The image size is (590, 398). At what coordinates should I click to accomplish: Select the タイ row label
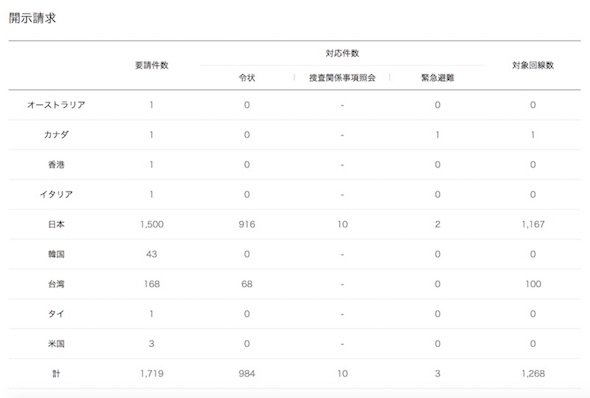coord(56,314)
